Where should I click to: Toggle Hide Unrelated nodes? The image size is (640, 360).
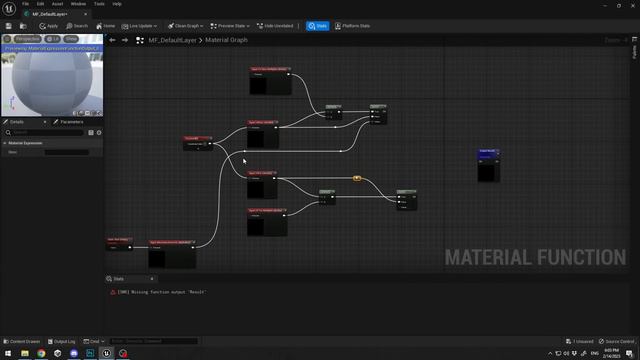pyautogui.click(x=275, y=26)
